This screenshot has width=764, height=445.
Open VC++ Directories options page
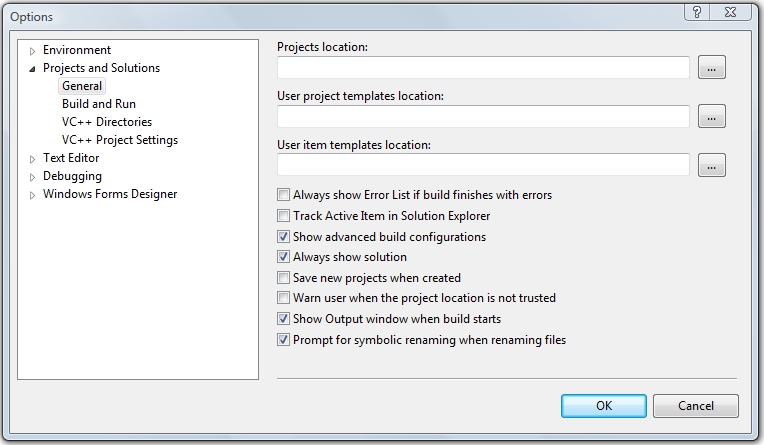pos(107,122)
